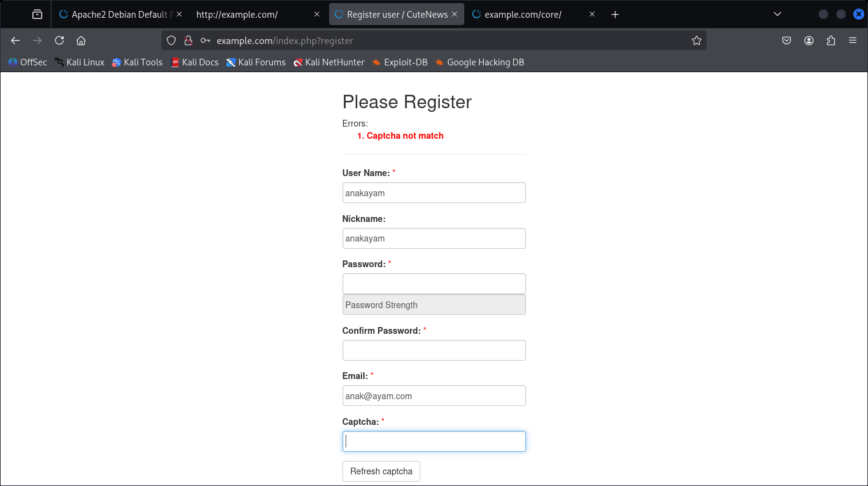Click the Refresh captcha button
Image resolution: width=868 pixels, height=486 pixels.
381,471
